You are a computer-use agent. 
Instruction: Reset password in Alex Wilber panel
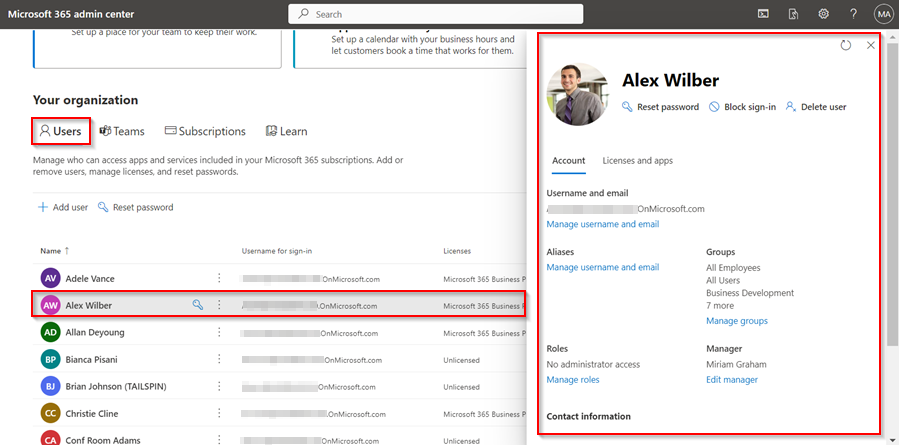tap(660, 107)
